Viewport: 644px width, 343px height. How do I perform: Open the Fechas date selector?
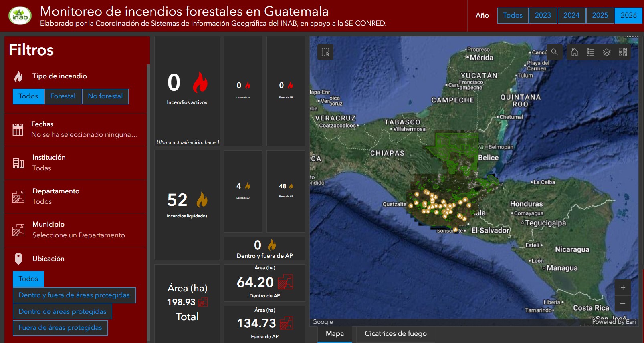(75, 129)
